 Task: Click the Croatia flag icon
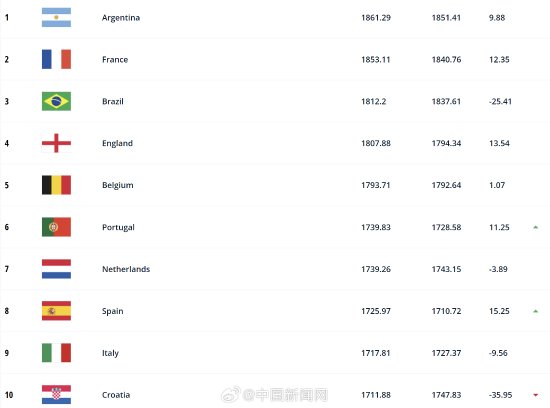tap(56, 395)
